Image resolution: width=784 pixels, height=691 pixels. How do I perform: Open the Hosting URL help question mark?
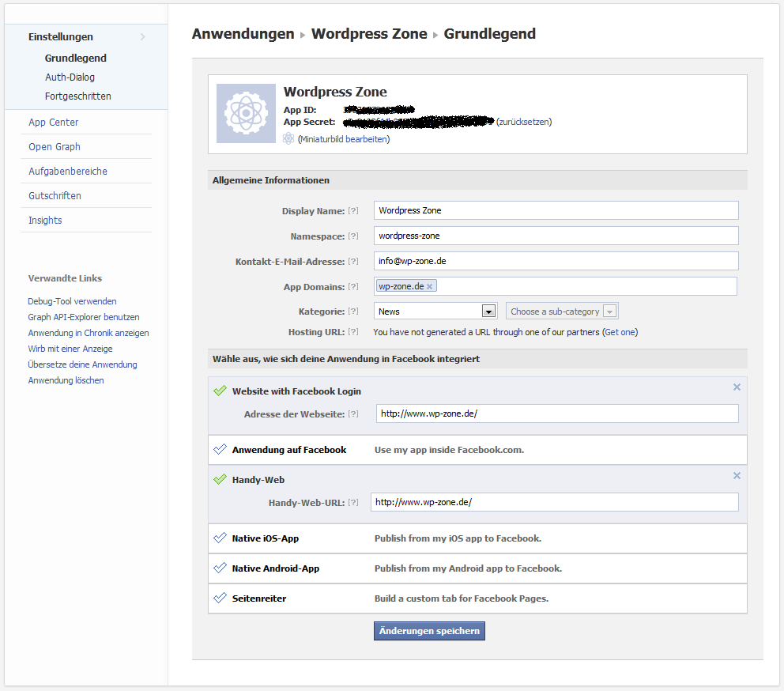pos(353,332)
